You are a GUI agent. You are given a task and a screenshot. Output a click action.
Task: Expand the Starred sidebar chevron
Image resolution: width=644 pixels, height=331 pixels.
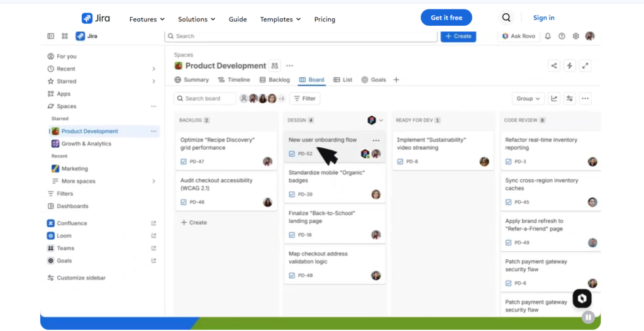(x=153, y=81)
